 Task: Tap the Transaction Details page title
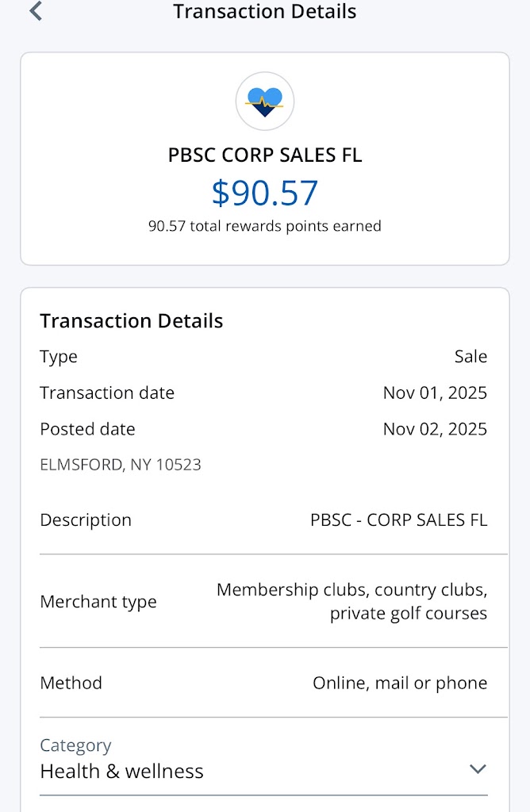pyautogui.click(x=265, y=12)
